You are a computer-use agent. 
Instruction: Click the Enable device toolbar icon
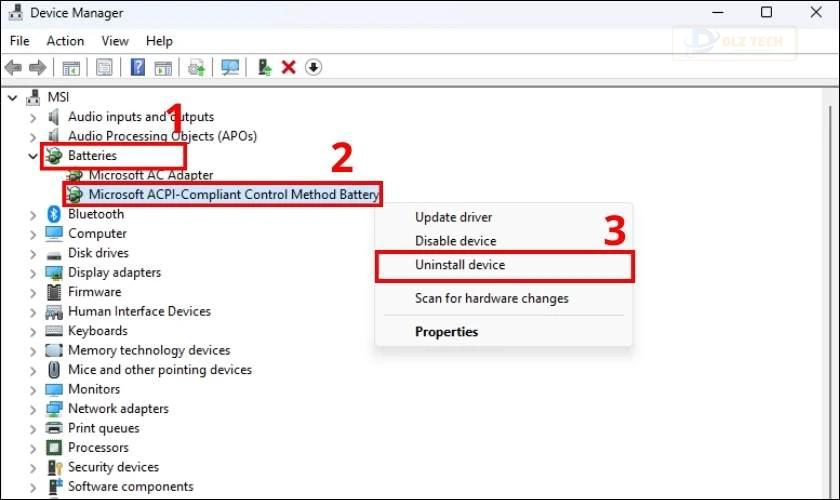tap(264, 67)
